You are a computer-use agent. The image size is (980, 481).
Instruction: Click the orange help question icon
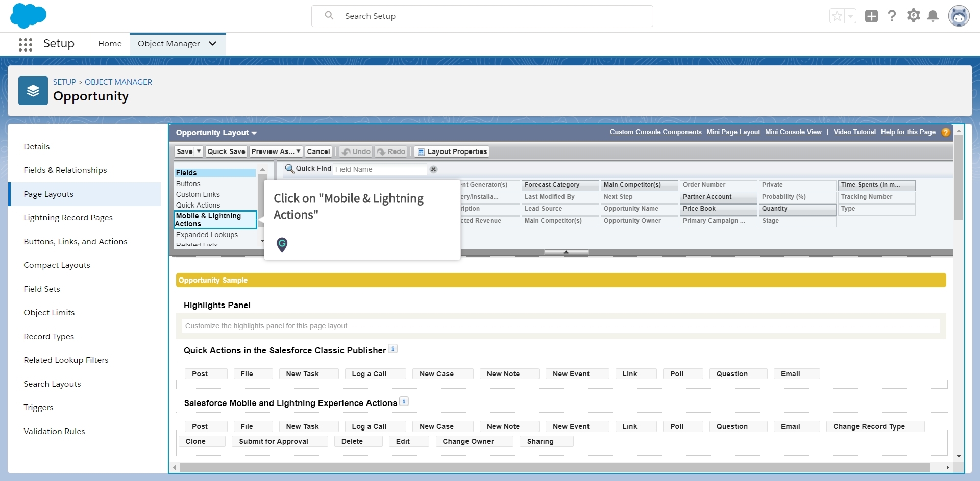coord(945,133)
